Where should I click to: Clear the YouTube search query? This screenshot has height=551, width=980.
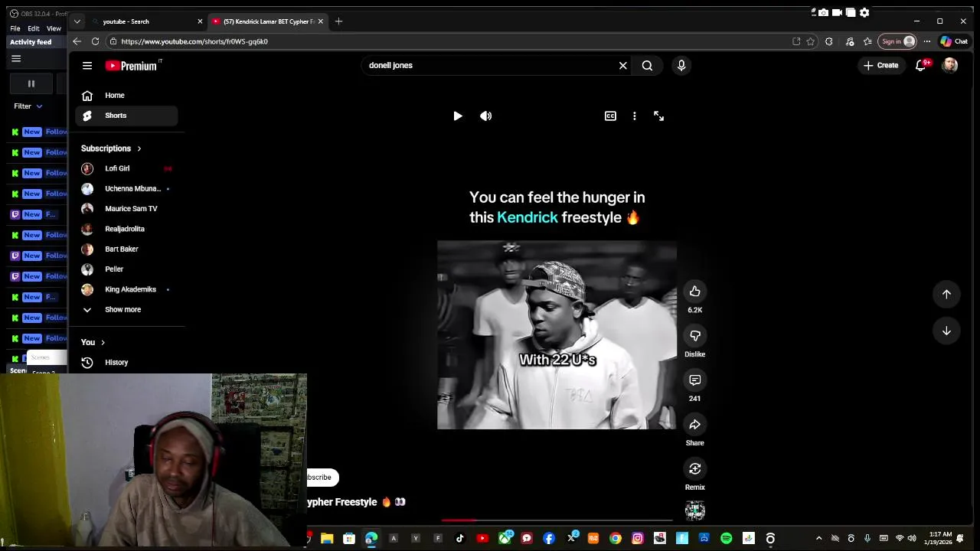click(622, 66)
